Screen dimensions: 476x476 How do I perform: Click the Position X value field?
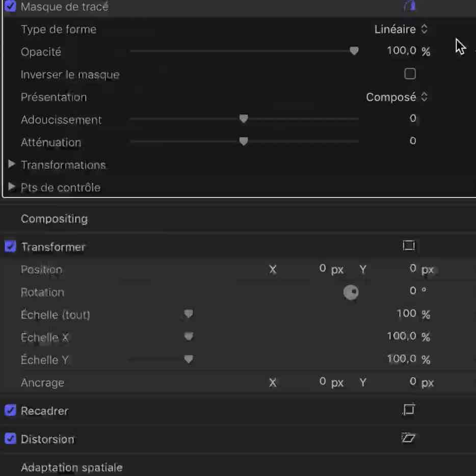click(x=323, y=269)
